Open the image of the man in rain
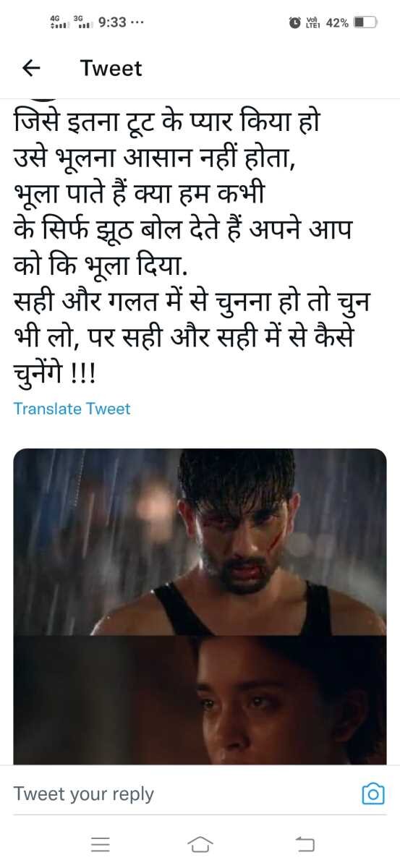Image resolution: width=400 pixels, height=868 pixels. tap(200, 542)
